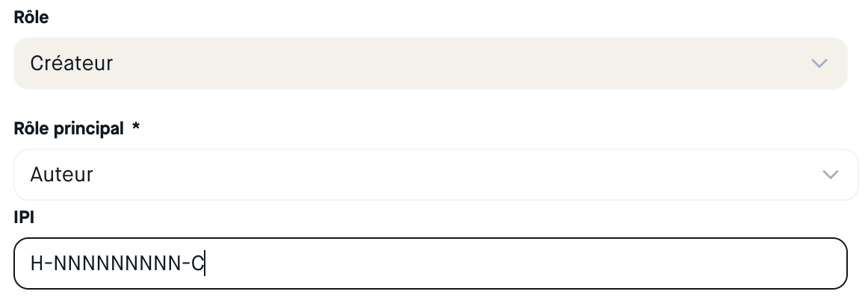Click the first hyphen in the IPI value

point(48,263)
